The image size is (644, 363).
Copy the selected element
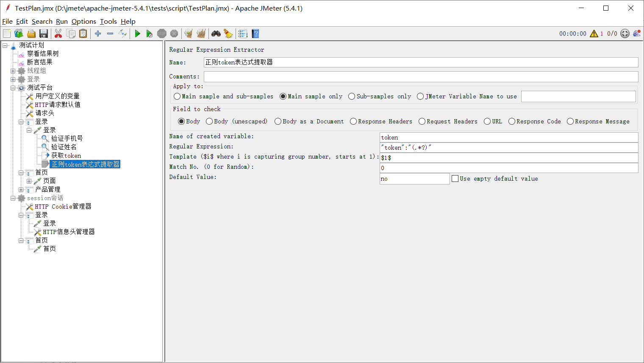71,34
